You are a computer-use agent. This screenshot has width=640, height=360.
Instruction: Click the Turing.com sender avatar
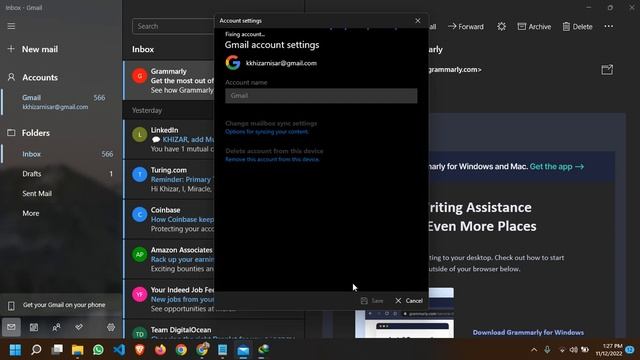tap(140, 175)
